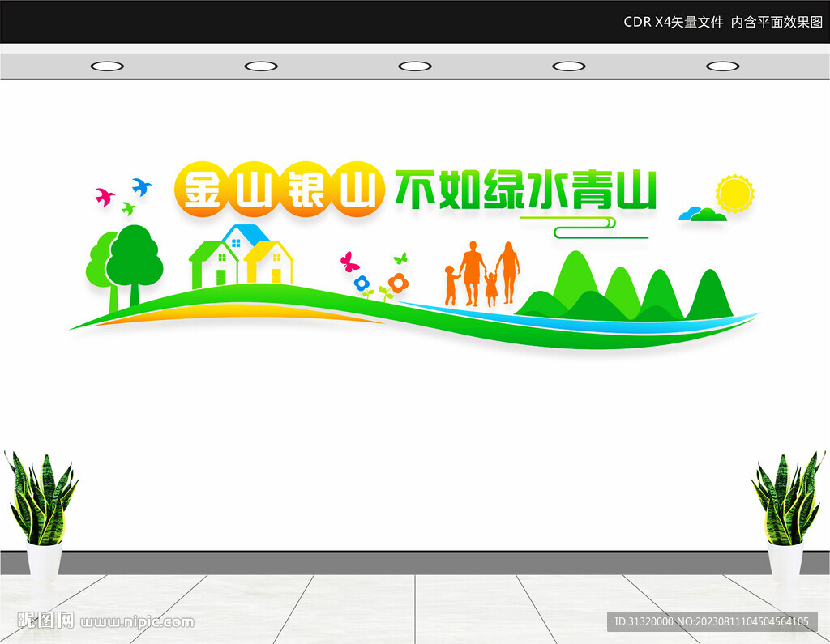
Task: Select the blue flying bird
Action: (x=141, y=187)
